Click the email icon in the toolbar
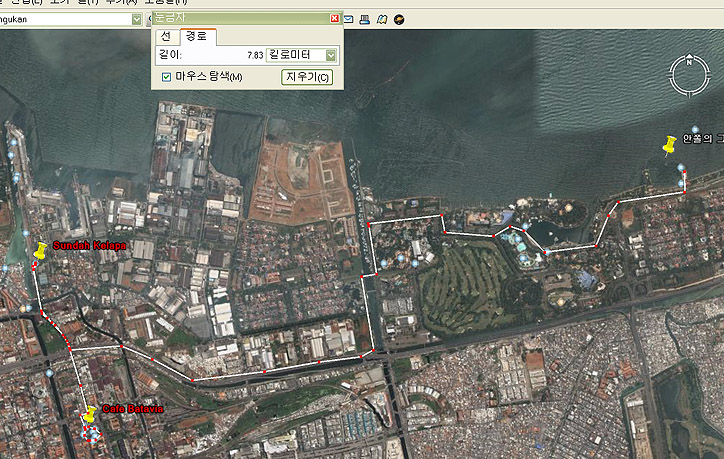 (x=349, y=19)
